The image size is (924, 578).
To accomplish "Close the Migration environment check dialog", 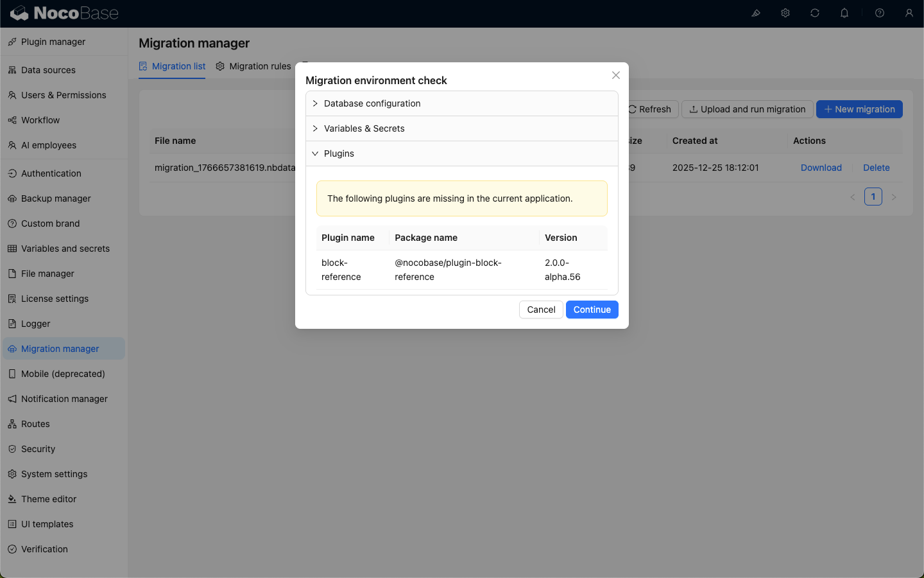I will click(x=616, y=75).
